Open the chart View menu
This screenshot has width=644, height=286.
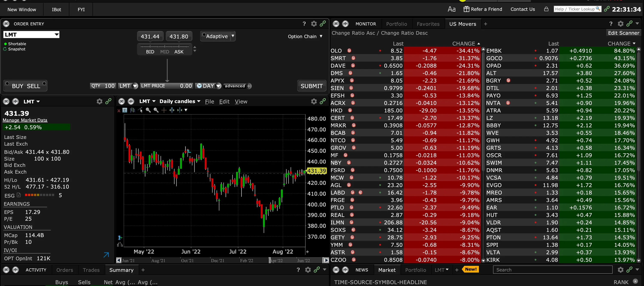coord(241,101)
